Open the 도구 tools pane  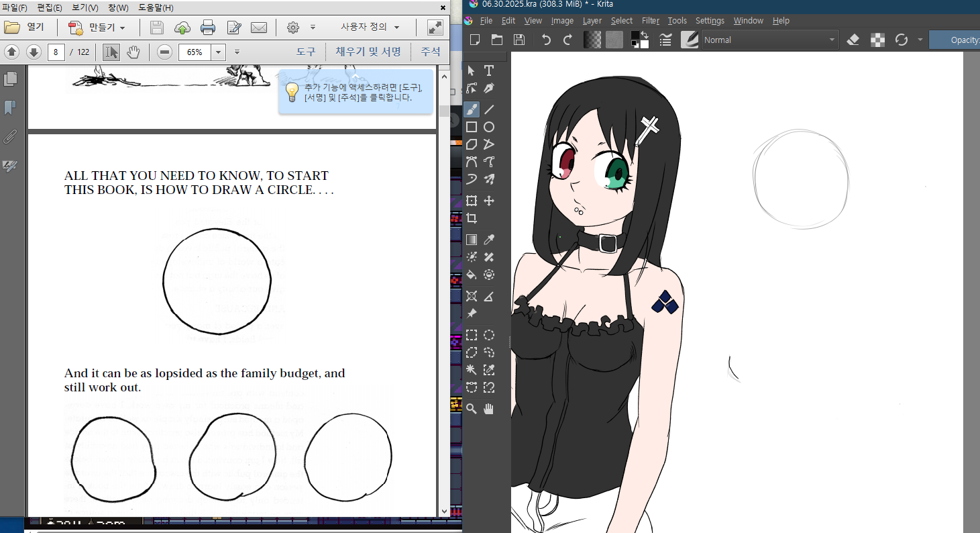pos(306,52)
